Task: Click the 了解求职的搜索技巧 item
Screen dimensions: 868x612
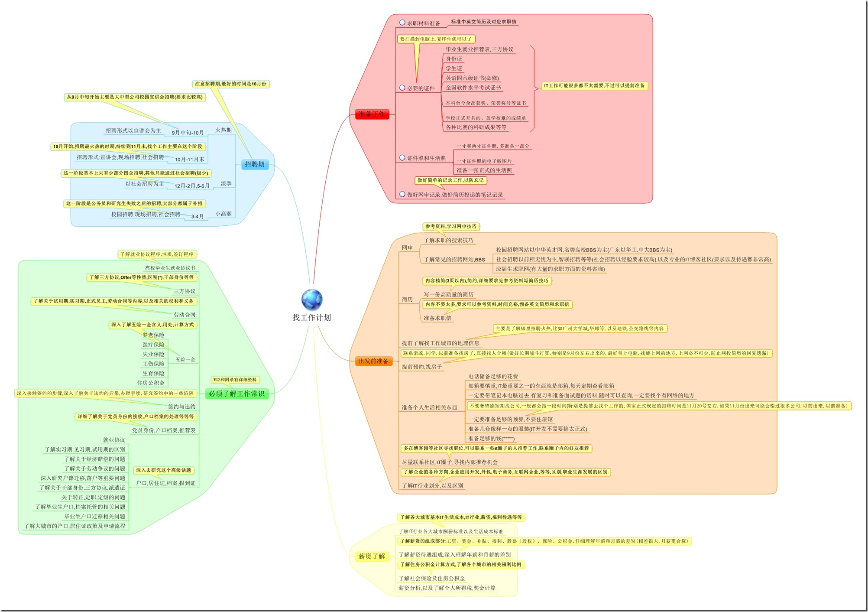Action: [449, 240]
